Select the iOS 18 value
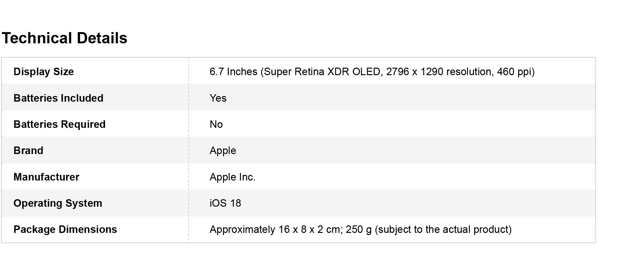The image size is (644, 260). 225,203
